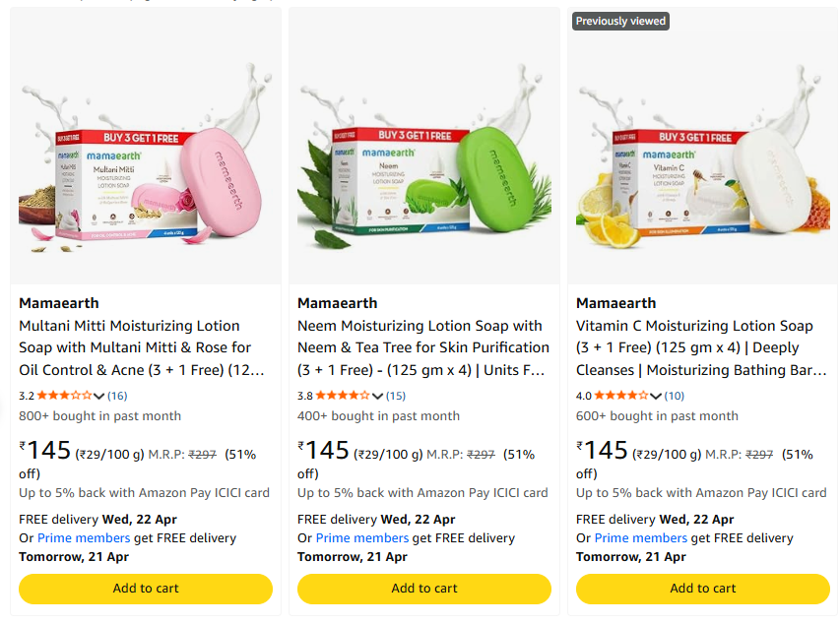Add Neem Moisturizing Lotion Soap to cart

[424, 589]
